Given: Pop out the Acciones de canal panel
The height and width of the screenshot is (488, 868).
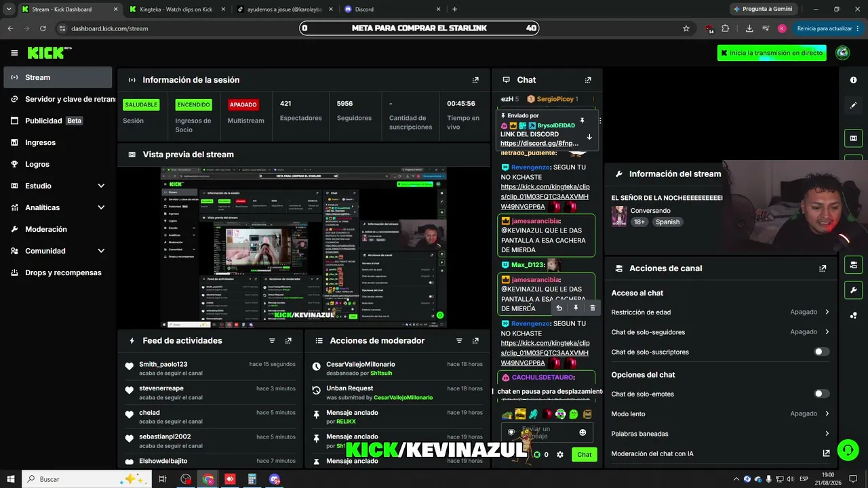Looking at the screenshot, I should click(x=823, y=268).
